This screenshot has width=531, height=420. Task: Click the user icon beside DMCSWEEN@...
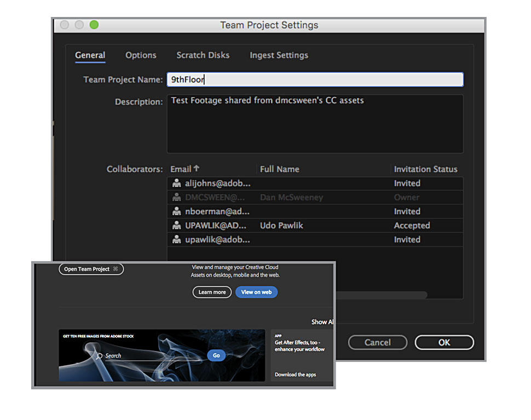coord(176,197)
